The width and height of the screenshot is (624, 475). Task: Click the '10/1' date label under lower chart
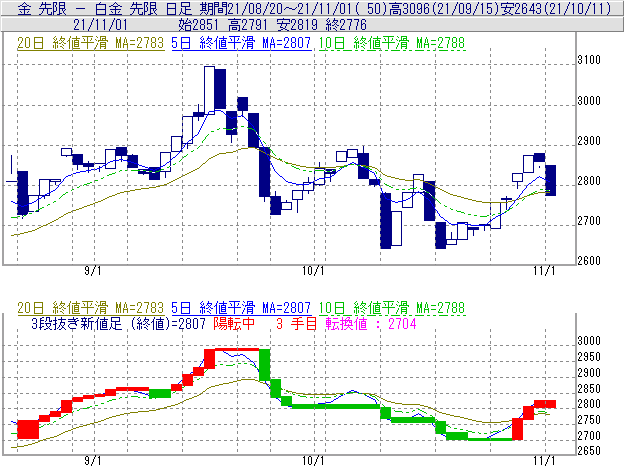313,461
